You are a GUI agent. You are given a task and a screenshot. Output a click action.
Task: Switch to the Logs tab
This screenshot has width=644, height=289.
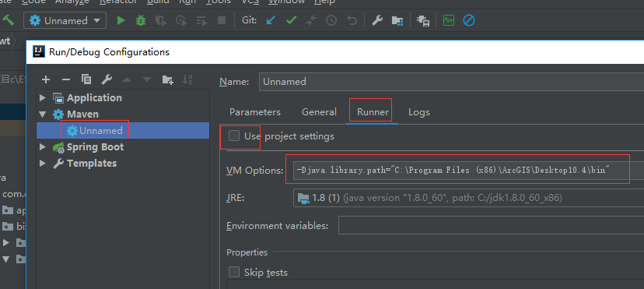[x=419, y=112]
